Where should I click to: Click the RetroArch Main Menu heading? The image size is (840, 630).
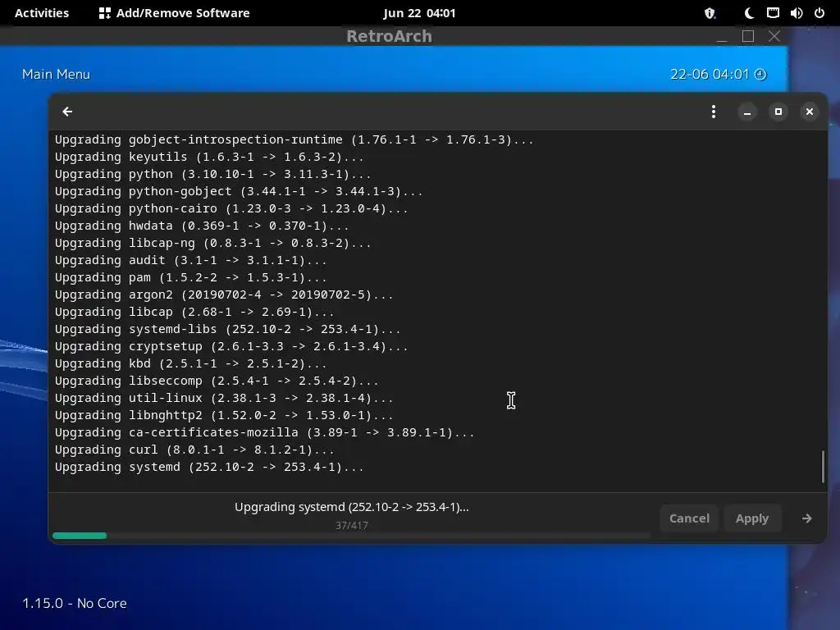(x=57, y=75)
